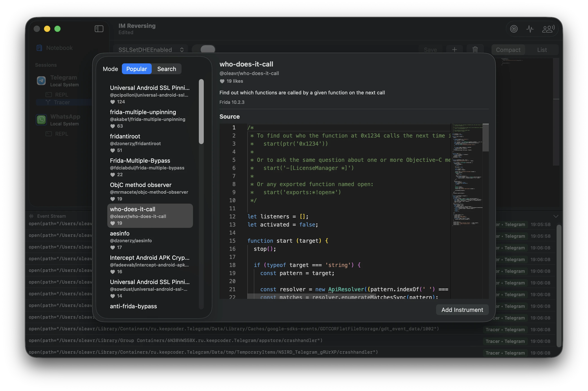588x391 pixels.
Task: Click the Frida 10.2.3 version text
Action: 232,102
